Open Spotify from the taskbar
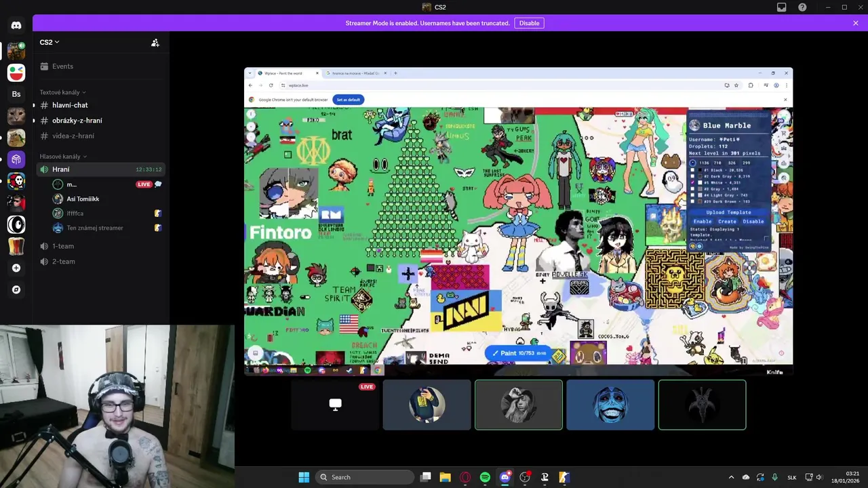 [485, 477]
